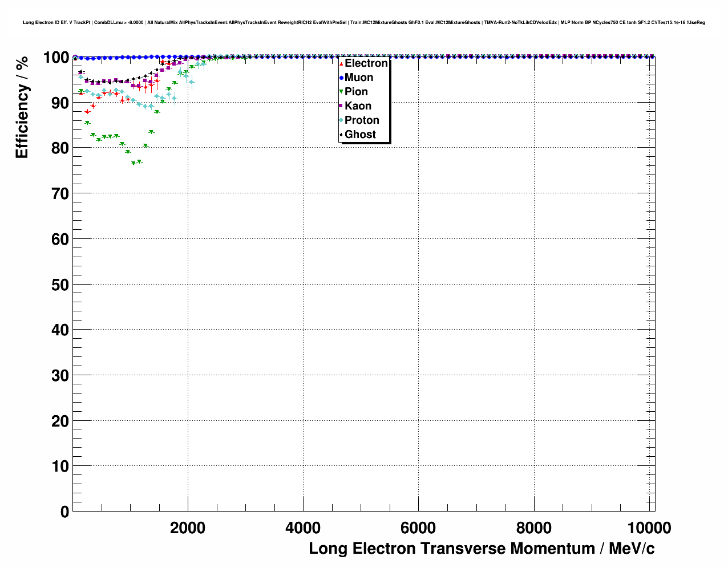Click the 2000 tick label on x-axis
Viewport: 728px width, 568px height.
tap(187, 528)
